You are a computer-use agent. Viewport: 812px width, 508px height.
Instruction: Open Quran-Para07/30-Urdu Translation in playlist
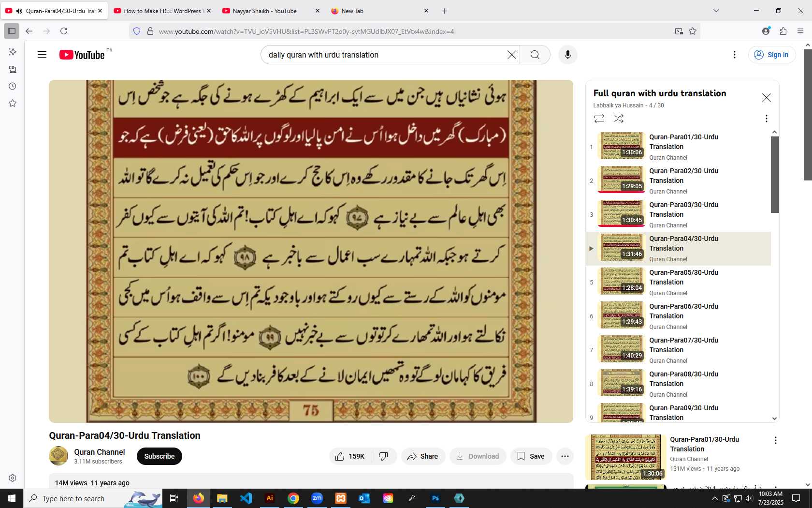(678, 350)
